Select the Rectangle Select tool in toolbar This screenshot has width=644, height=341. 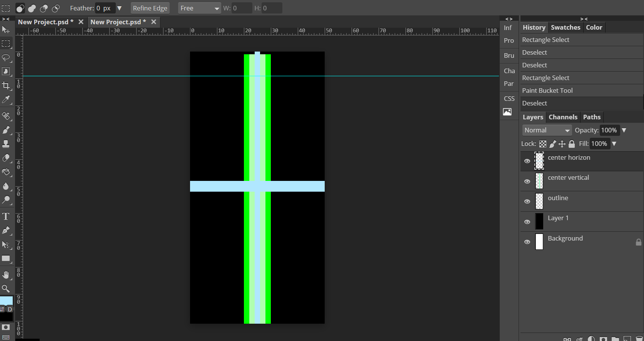point(6,43)
